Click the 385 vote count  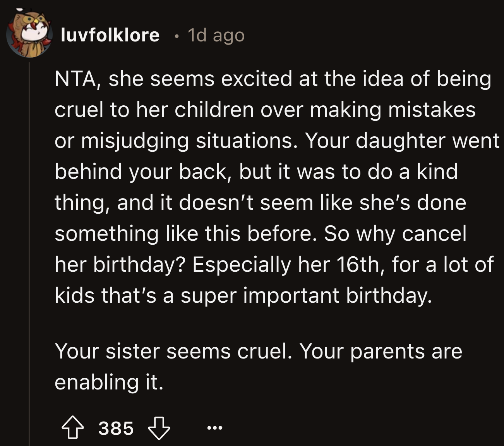(x=116, y=428)
